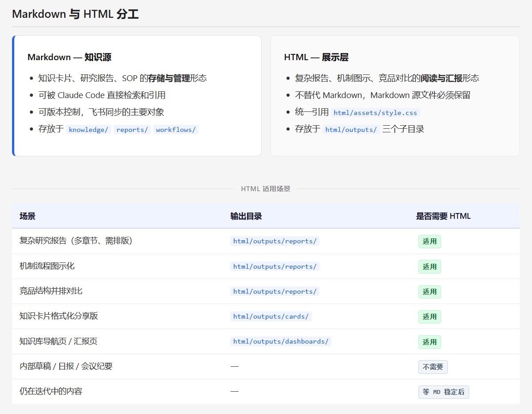
Task: Click 'html/outputs/reports/' in the 复杂研究报告 row
Action: click(275, 241)
